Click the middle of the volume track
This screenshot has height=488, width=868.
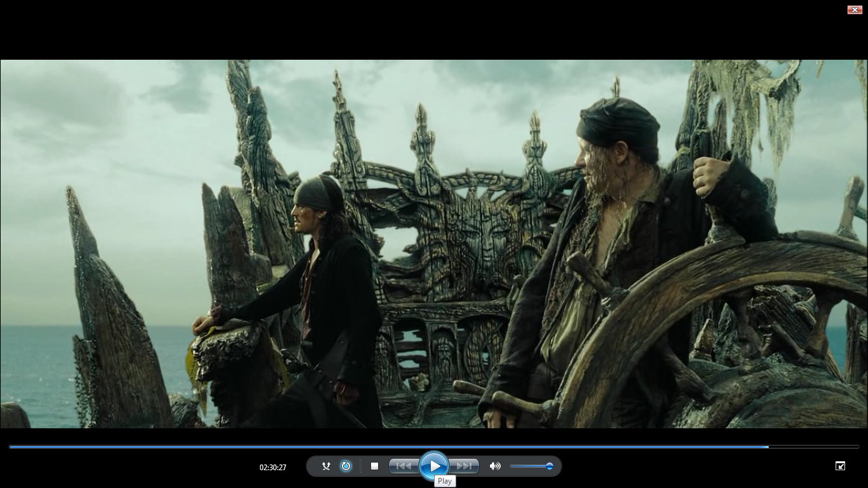530,466
